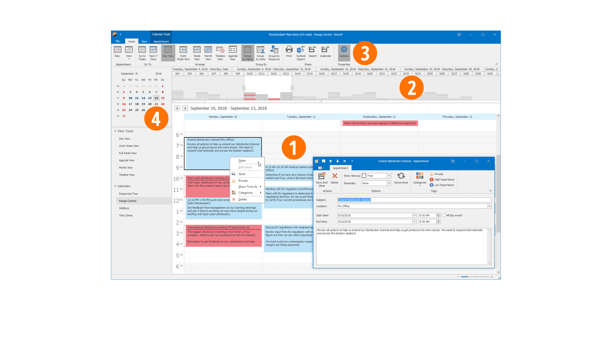Viewport: 611px width, 364px height.
Task: Click the Subject input field
Action: (414, 200)
